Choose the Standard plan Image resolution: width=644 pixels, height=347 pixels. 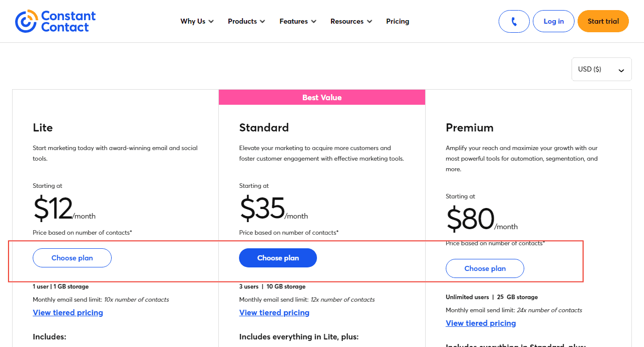278,257
